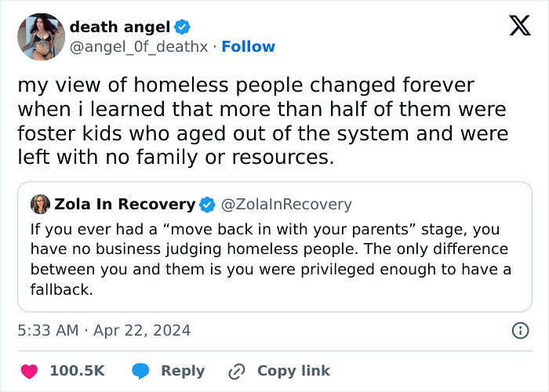Click the Reply text button
This screenshot has height=392, width=549.
pos(182,371)
